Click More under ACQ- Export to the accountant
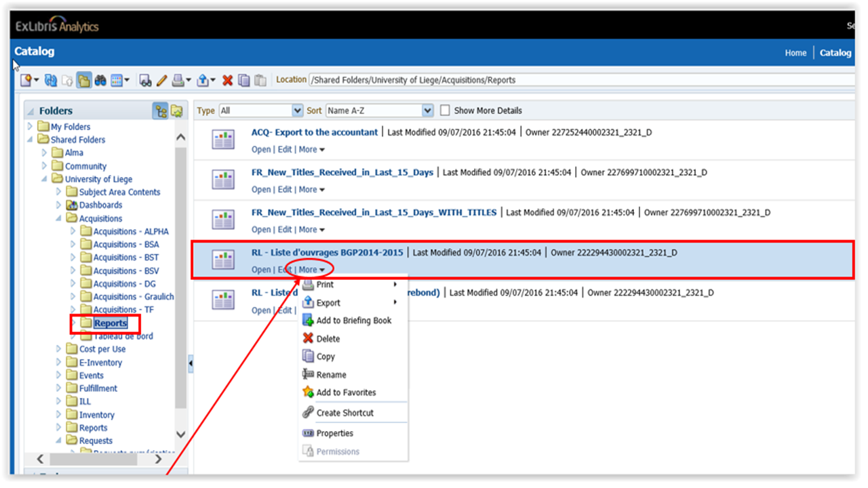Viewport: 868px width, 488px height. pos(311,149)
